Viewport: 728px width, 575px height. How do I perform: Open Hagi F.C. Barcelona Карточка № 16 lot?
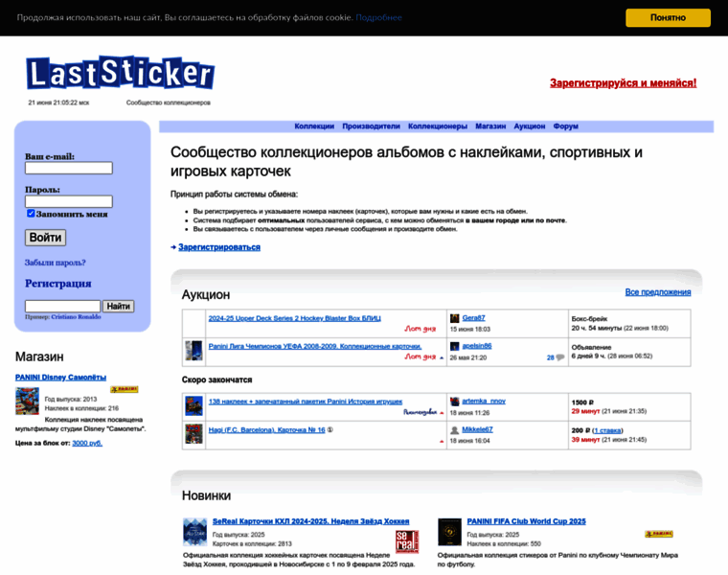(x=266, y=429)
